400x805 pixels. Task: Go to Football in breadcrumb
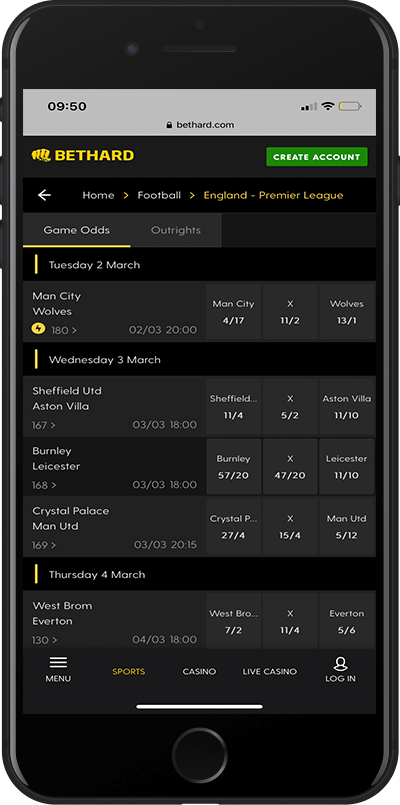tap(159, 195)
